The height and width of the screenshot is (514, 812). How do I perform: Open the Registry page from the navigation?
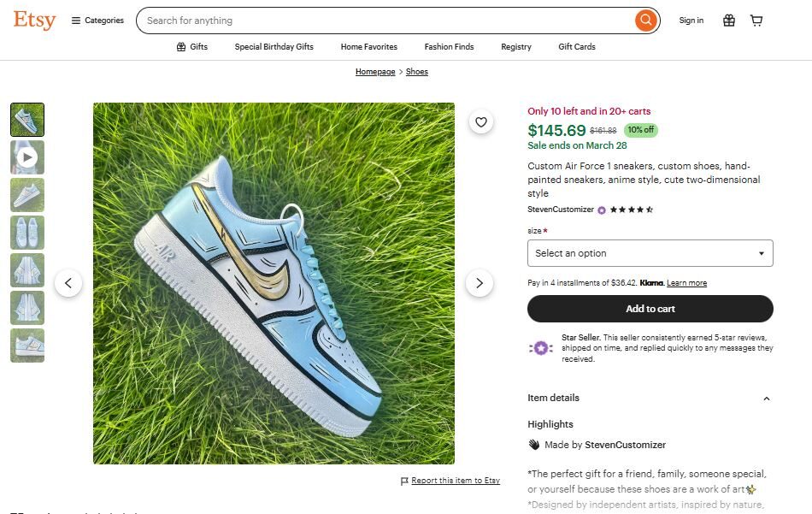(x=516, y=47)
